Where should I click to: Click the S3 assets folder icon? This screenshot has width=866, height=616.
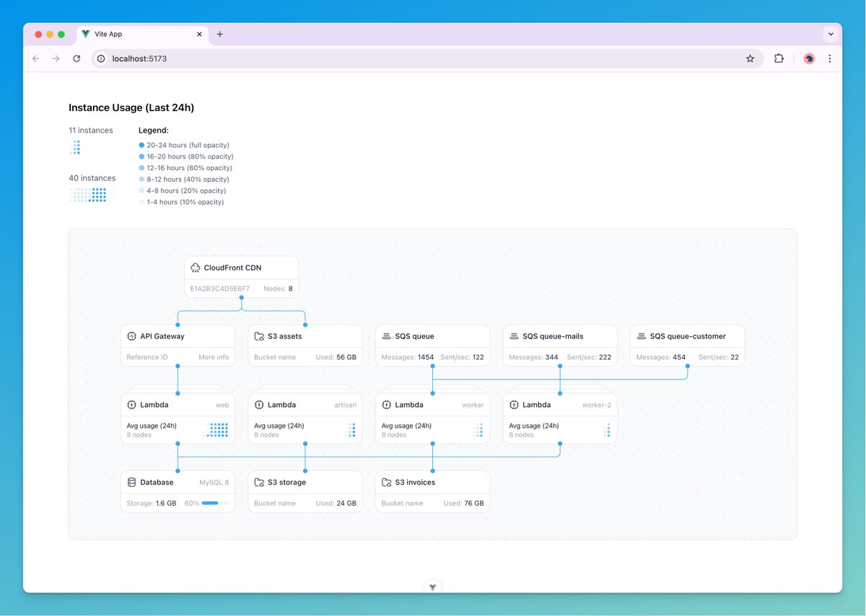259,336
